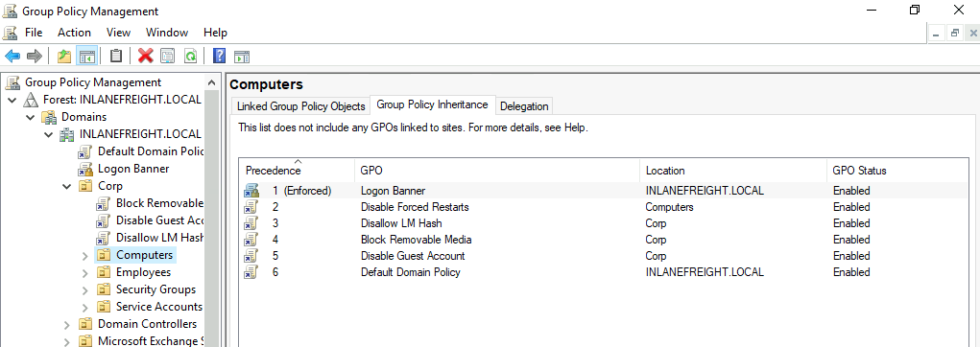Sort by the GPO column header
Screen dimensions: 980x347
tap(497, 171)
